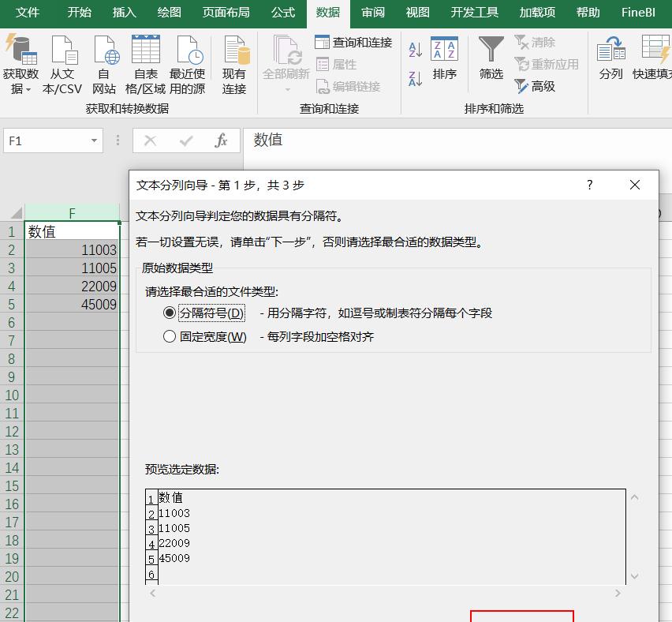The height and width of the screenshot is (622, 672).
Task: Select row header 10
Action: pos(12,395)
